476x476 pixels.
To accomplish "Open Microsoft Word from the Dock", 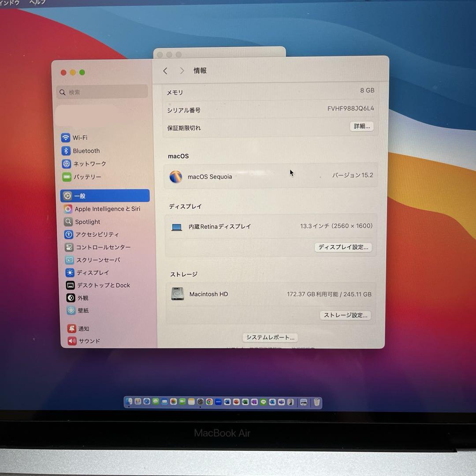I will (x=227, y=402).
